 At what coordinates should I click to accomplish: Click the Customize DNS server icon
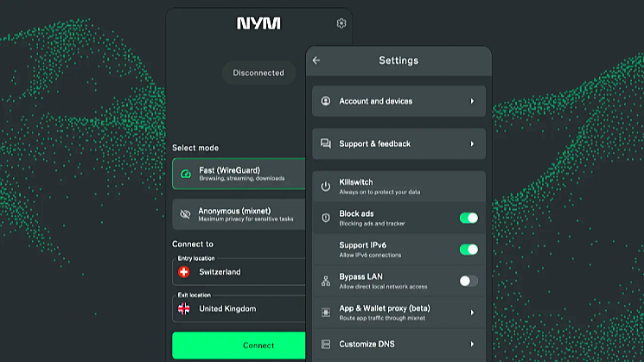(x=326, y=344)
